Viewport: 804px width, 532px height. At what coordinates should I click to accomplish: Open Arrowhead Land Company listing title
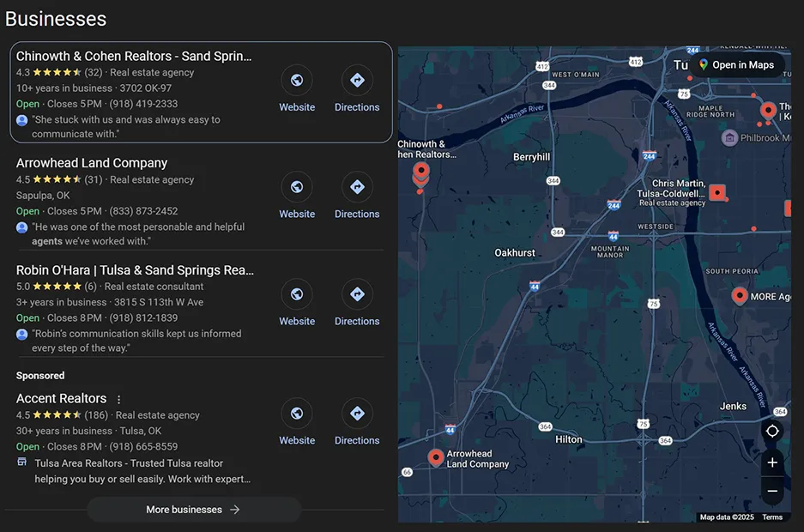click(x=92, y=163)
